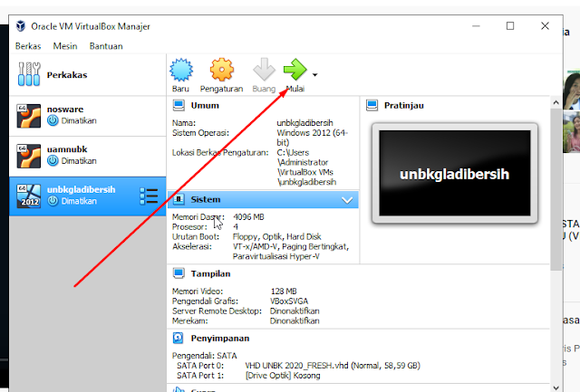Open Pengaturan settings gear icon
The image size is (580, 392).
click(221, 70)
